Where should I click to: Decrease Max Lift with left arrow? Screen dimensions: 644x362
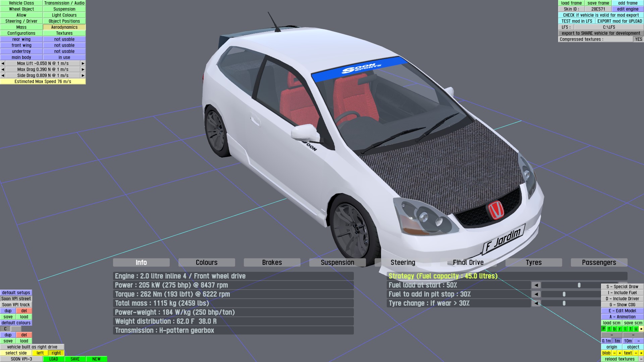[3, 63]
